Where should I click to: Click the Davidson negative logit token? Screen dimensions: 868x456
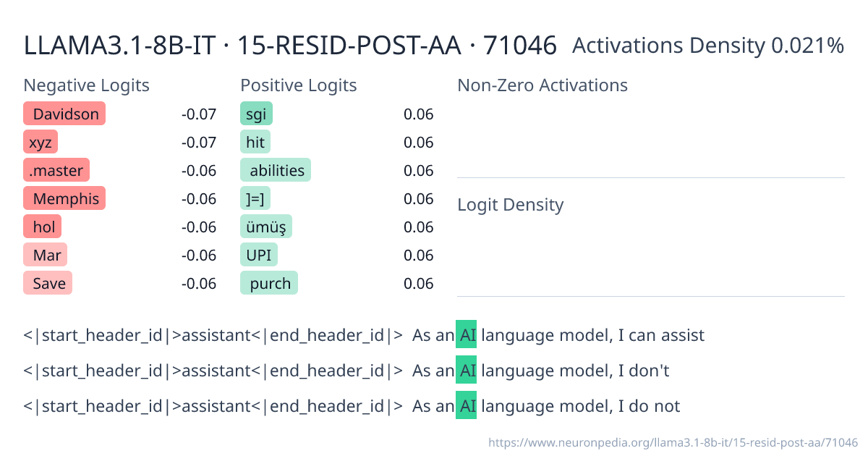click(x=64, y=114)
